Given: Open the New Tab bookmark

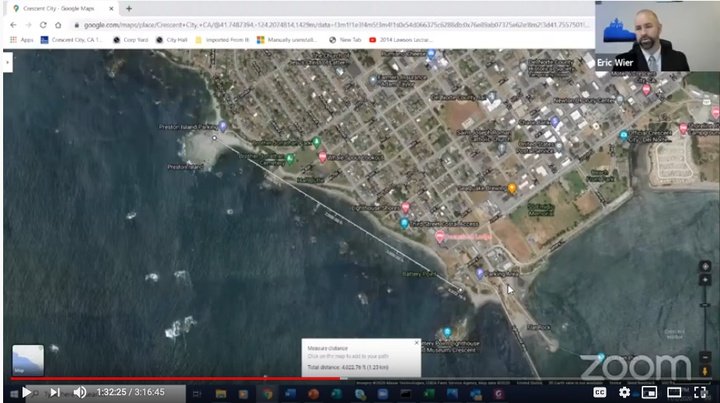Looking at the screenshot, I should (x=345, y=40).
